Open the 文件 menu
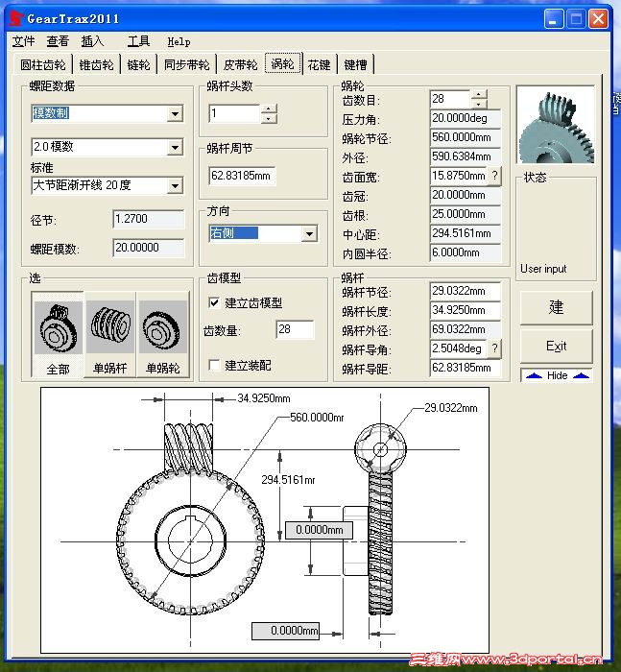 tap(23, 41)
